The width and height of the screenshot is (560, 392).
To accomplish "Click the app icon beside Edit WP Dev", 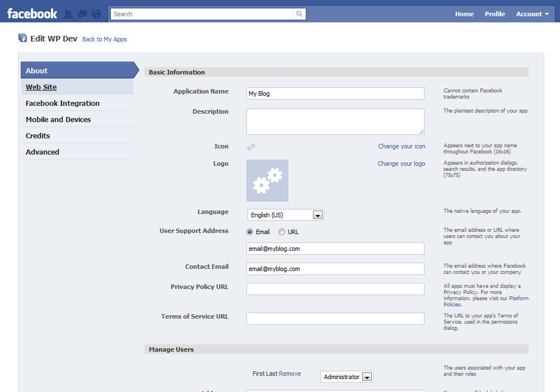I will (x=22, y=38).
